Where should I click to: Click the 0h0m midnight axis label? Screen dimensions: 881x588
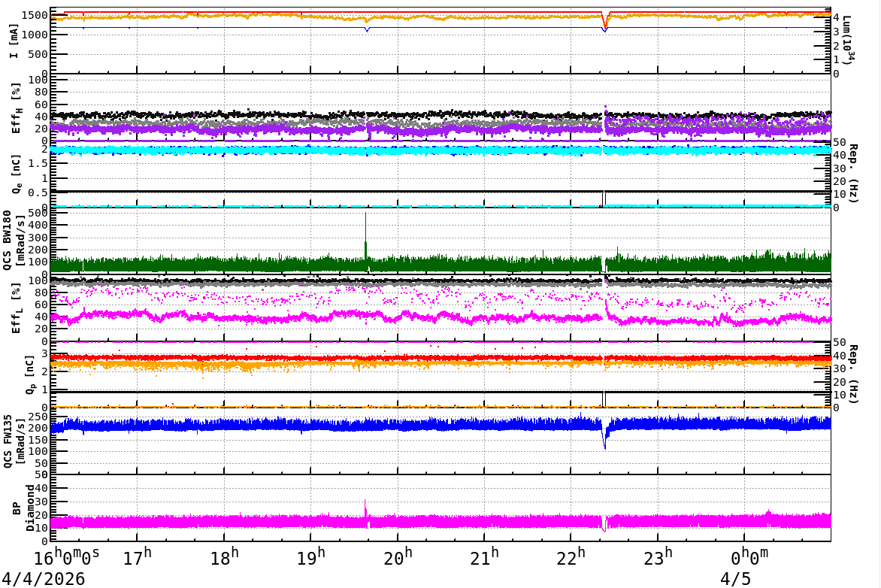[749, 558]
